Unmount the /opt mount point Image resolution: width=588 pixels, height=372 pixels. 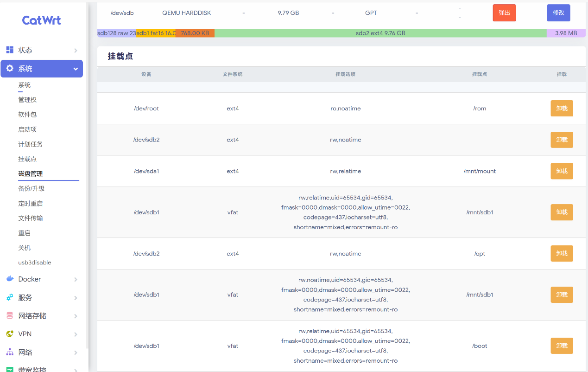pyautogui.click(x=562, y=254)
